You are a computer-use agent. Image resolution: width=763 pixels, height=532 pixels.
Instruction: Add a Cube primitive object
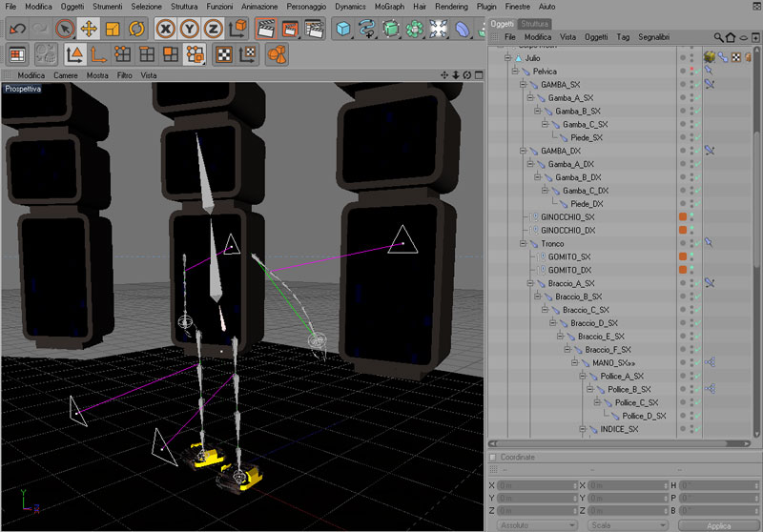point(343,29)
